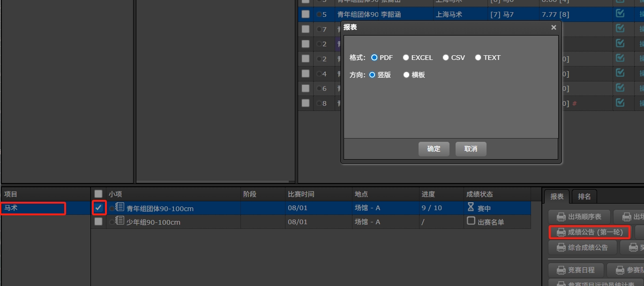Switch to the 排名 tab

584,197
